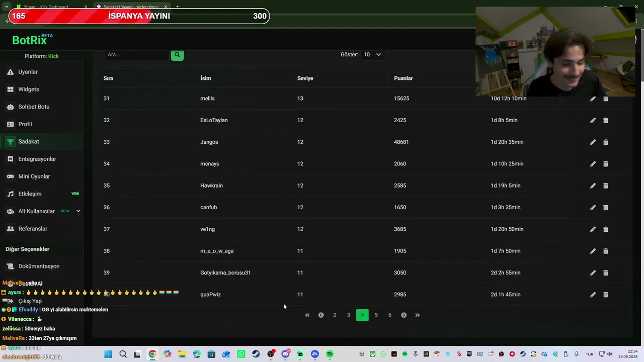Open Spotify from the taskbar

pos(330,354)
